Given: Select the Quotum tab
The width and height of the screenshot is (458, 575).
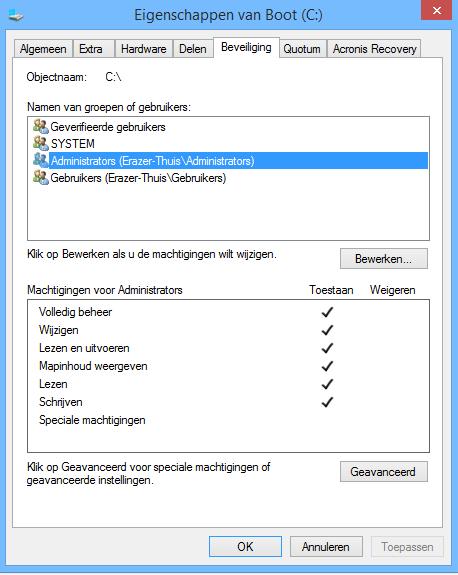Looking at the screenshot, I should (302, 49).
